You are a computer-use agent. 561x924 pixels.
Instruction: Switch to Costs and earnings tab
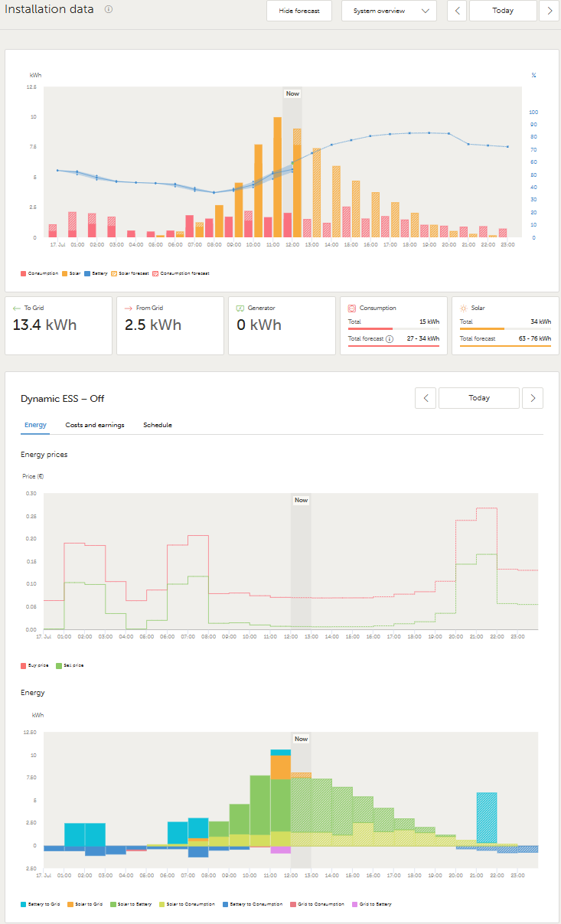click(95, 425)
